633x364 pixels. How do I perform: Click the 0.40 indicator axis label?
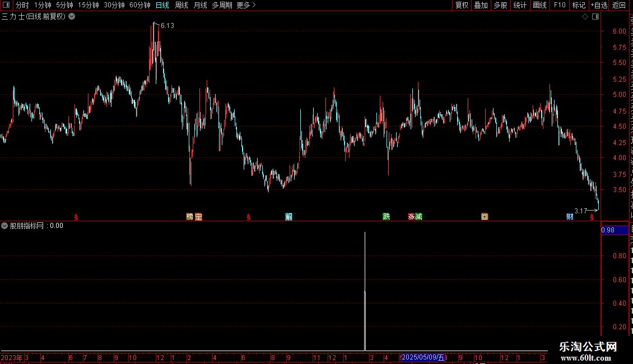tap(619, 303)
